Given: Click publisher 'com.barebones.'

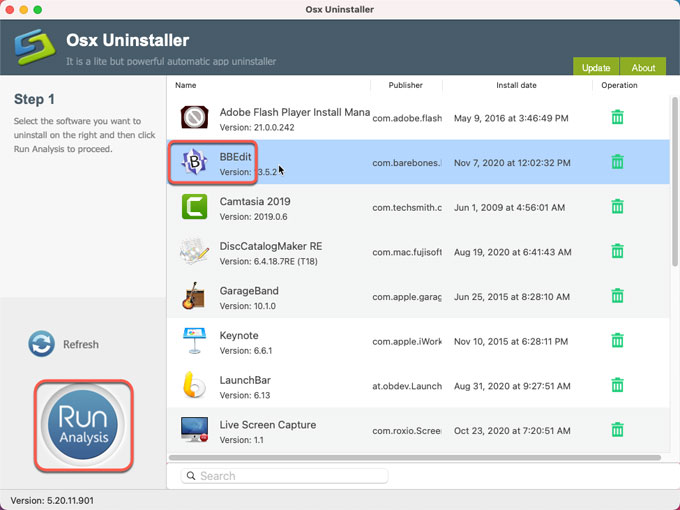Looking at the screenshot, I should click(x=407, y=163).
